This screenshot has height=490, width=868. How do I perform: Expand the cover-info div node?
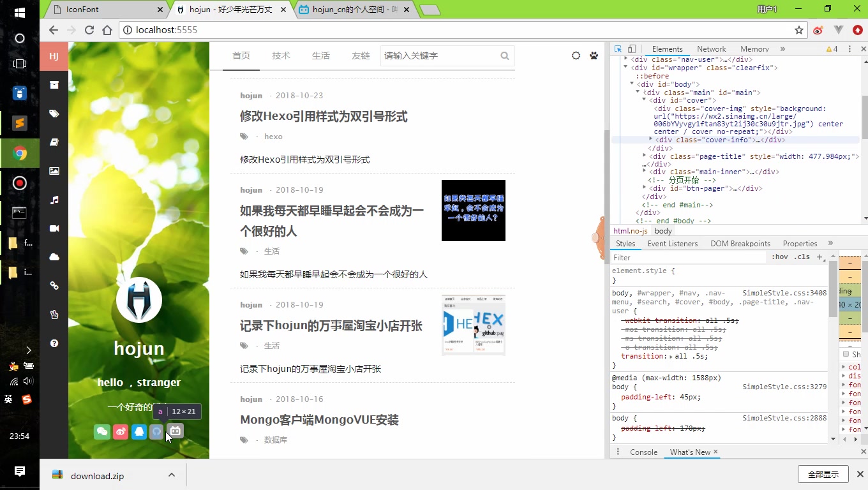(651, 140)
